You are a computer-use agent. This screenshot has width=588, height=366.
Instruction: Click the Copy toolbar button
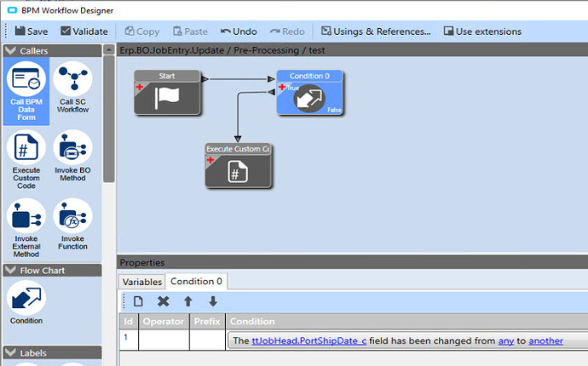[142, 31]
